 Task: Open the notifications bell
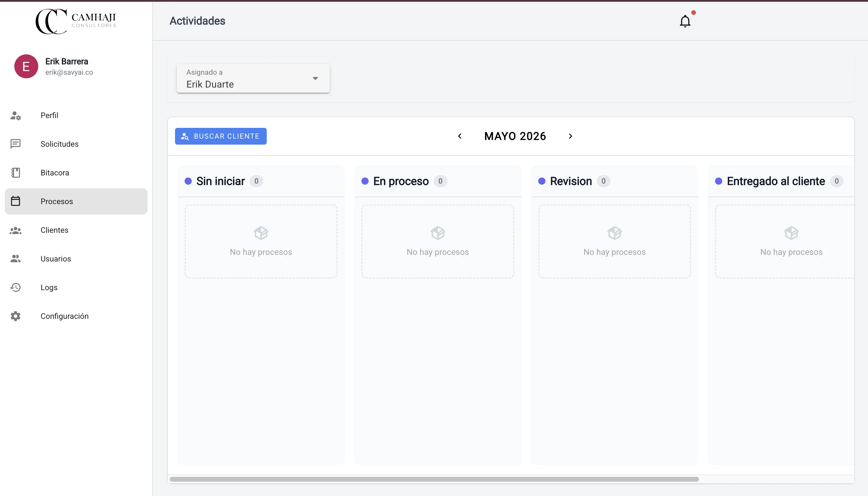tap(685, 21)
